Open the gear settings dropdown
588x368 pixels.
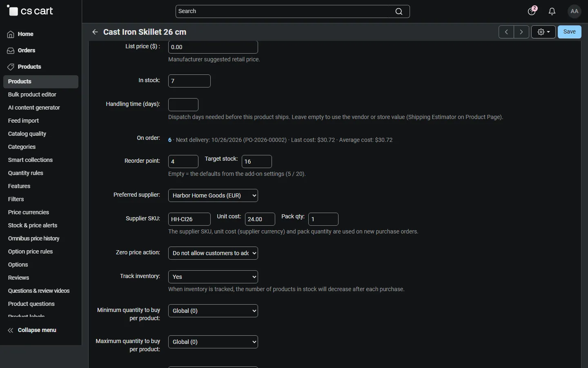(x=543, y=32)
